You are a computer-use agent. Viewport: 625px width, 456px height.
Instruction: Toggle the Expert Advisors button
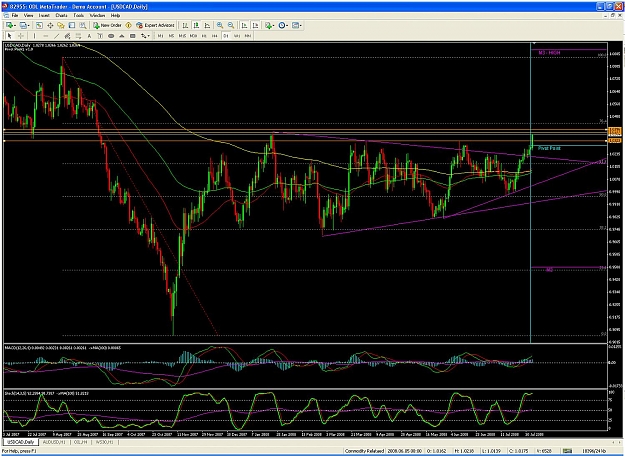click(x=155, y=25)
